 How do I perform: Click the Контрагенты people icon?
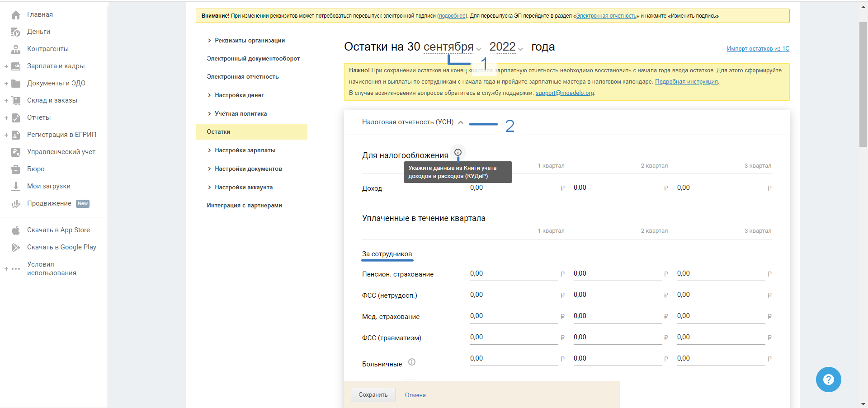coord(16,49)
